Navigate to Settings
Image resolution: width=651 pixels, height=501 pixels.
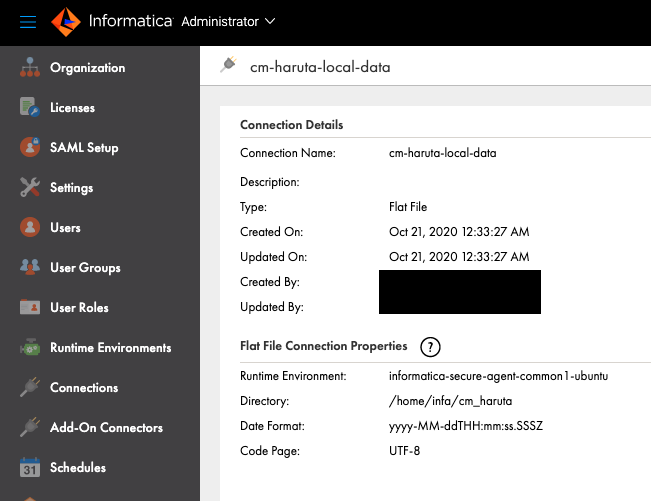(71, 188)
